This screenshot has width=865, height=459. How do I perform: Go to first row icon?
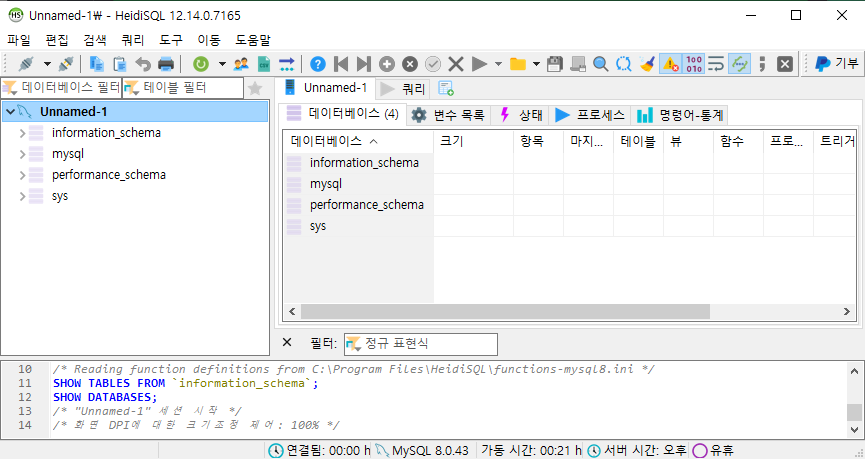point(341,64)
